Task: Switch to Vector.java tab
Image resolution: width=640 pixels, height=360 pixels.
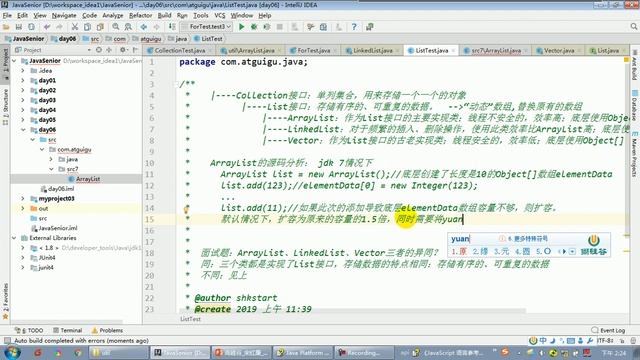Action: click(x=559, y=51)
